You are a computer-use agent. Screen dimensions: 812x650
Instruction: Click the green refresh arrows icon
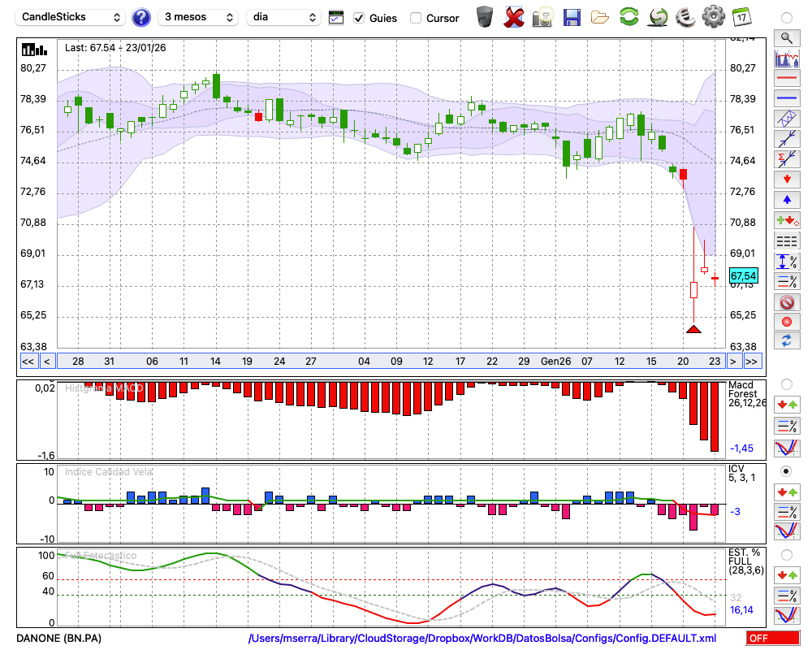point(628,17)
